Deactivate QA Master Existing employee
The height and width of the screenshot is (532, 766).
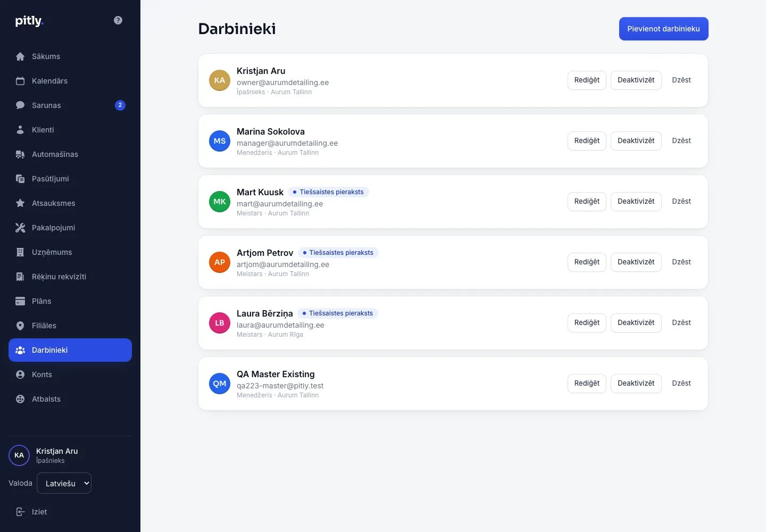pos(636,384)
